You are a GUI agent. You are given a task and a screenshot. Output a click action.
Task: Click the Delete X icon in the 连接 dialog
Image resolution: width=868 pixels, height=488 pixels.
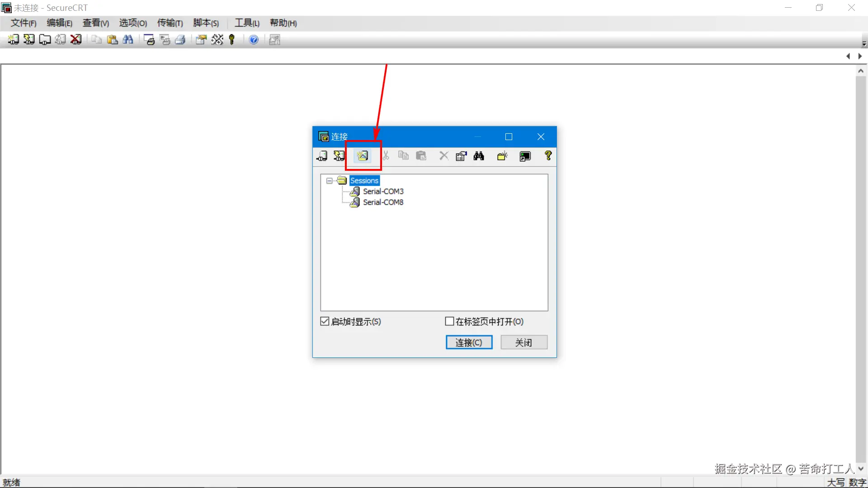pos(444,156)
